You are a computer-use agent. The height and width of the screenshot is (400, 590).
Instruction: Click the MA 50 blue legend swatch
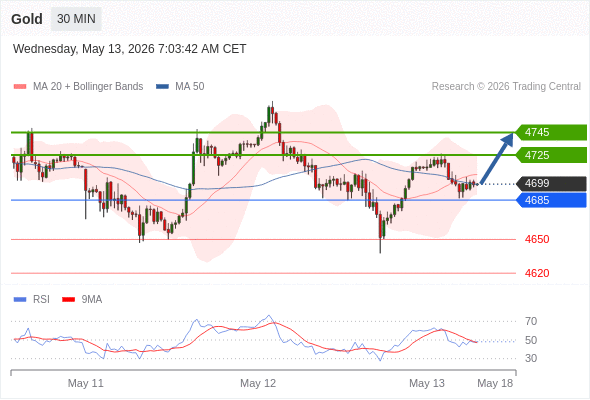[162, 87]
